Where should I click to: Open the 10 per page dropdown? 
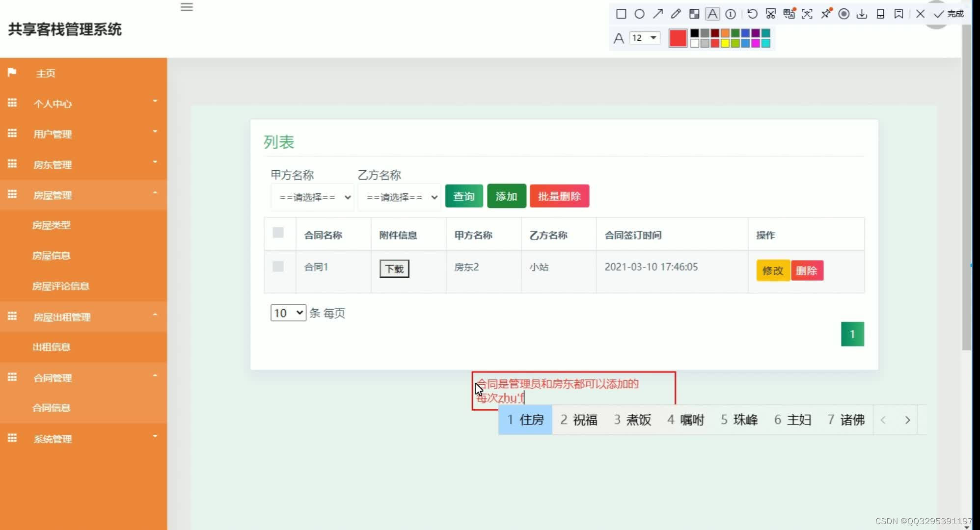coord(288,313)
